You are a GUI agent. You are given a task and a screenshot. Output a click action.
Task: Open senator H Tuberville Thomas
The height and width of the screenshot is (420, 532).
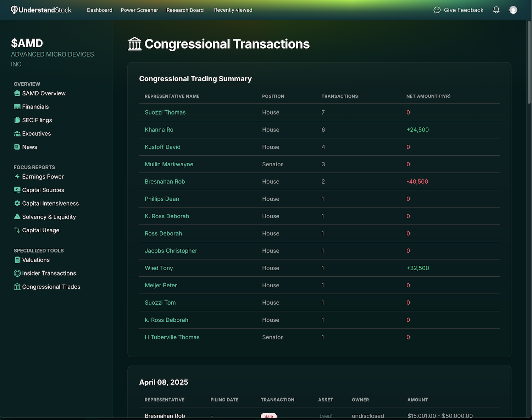(x=172, y=337)
